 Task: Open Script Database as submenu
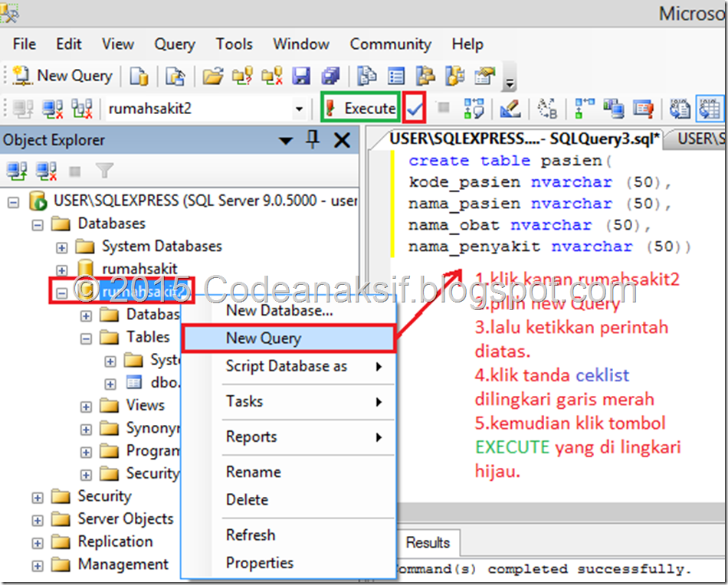288,366
